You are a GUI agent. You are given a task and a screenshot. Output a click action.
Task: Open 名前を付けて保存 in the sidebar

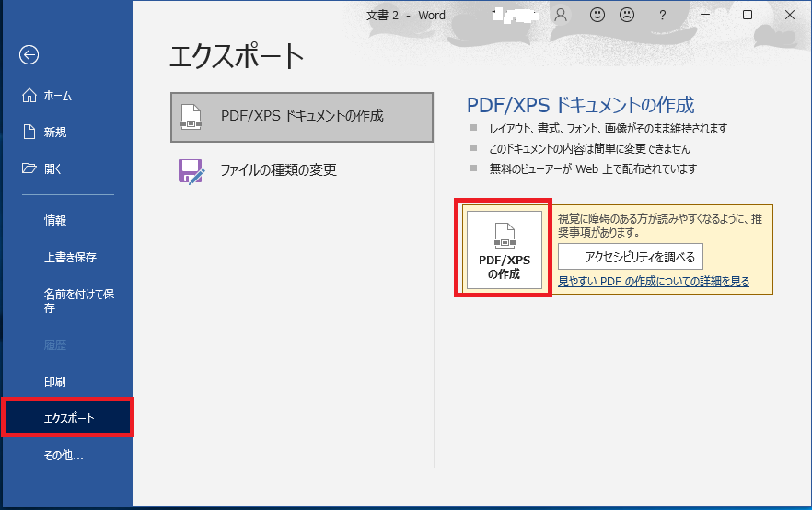pyautogui.click(x=67, y=301)
